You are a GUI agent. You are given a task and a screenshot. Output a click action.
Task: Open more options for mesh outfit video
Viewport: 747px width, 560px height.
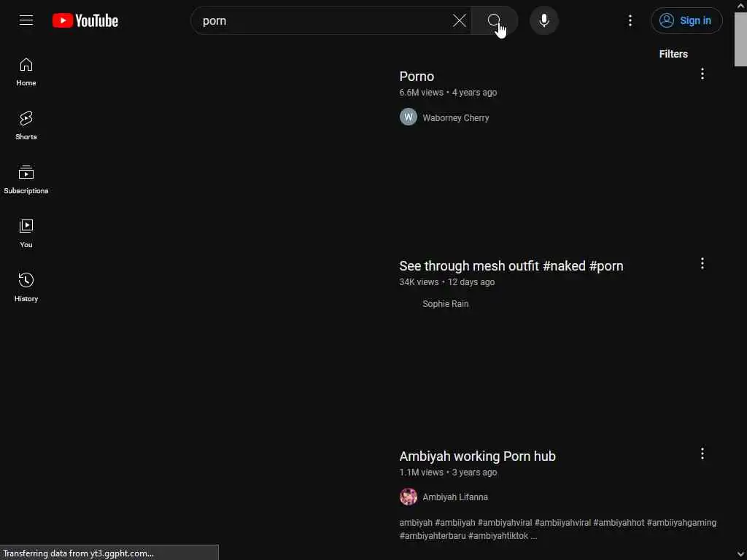point(703,263)
